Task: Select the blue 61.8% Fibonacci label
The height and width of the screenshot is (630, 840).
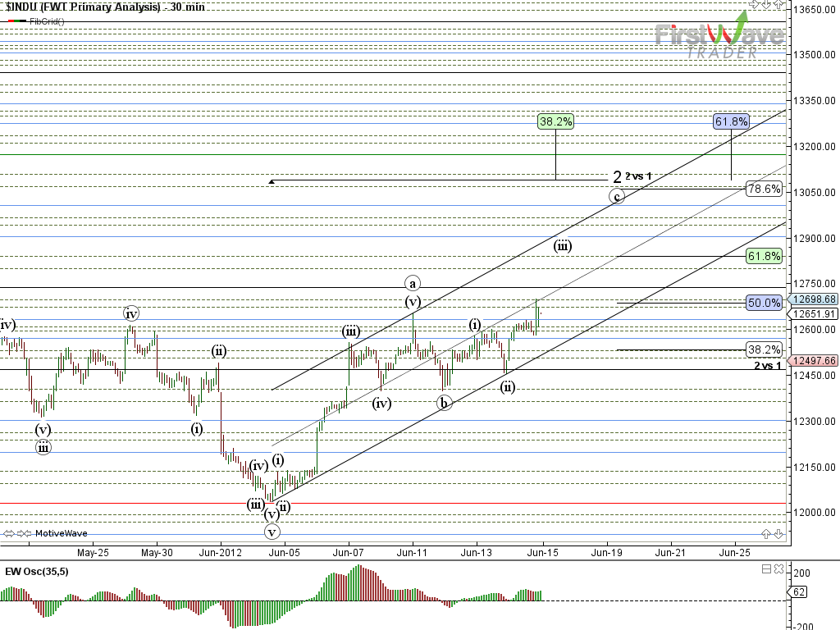Action: 731,121
